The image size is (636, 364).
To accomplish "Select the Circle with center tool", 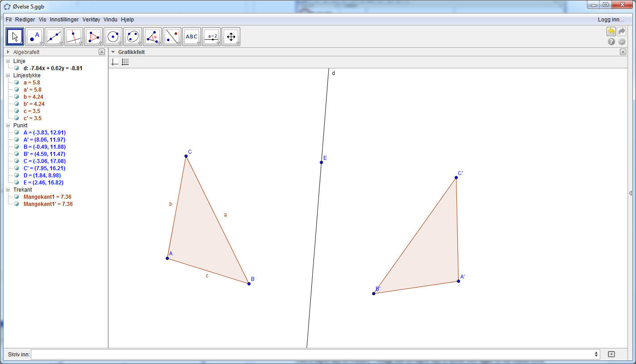I will click(x=113, y=37).
